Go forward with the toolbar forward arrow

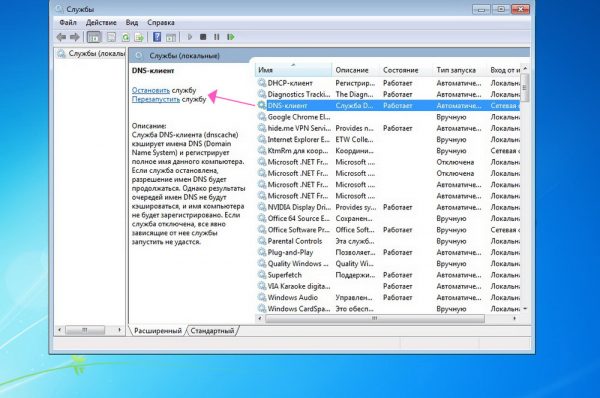point(75,37)
